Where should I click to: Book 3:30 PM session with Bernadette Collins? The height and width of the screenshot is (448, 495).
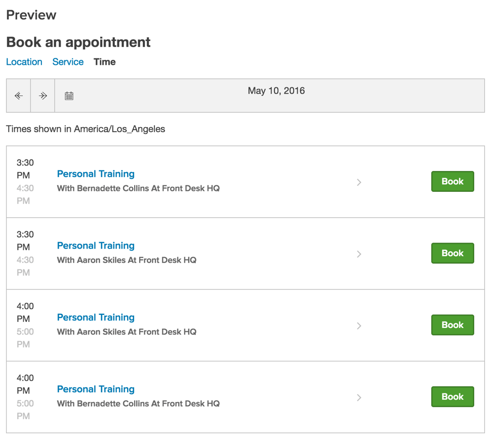tap(452, 181)
